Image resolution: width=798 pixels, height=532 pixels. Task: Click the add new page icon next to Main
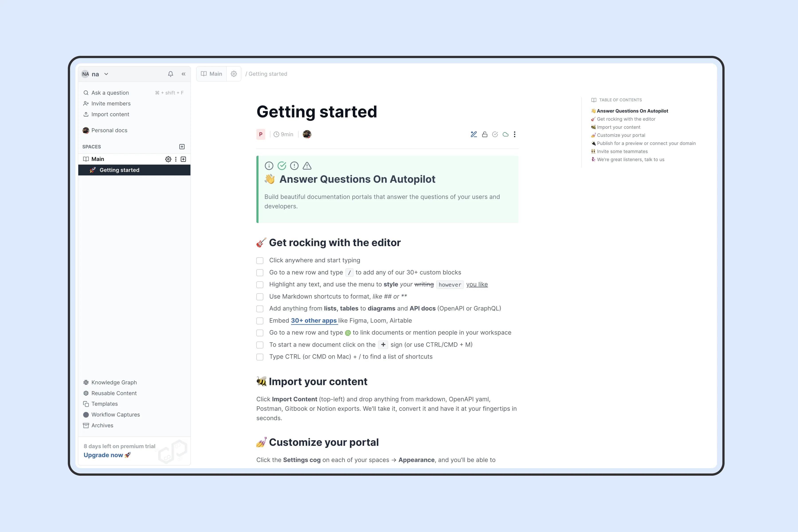coord(184,158)
